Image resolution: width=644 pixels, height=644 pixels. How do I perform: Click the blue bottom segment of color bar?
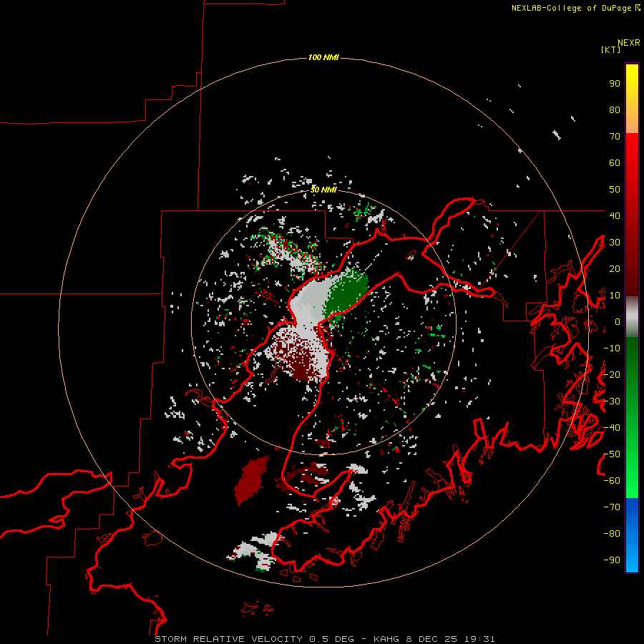tap(632, 535)
